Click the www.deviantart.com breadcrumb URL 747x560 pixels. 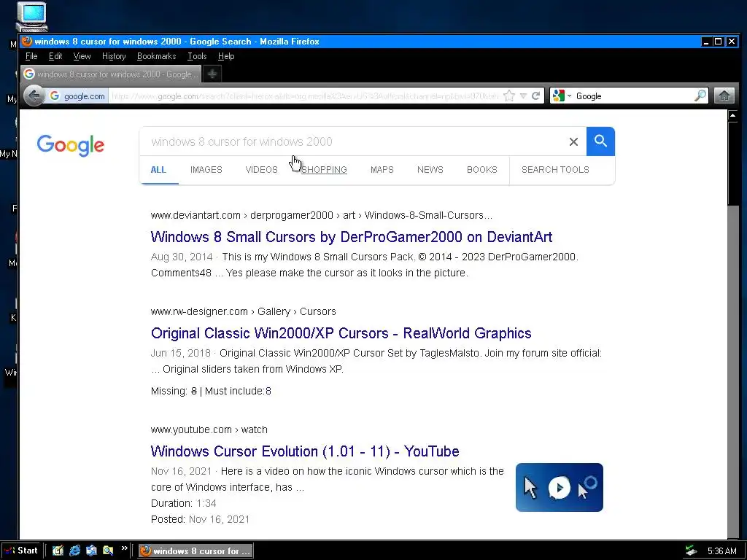[x=322, y=215]
